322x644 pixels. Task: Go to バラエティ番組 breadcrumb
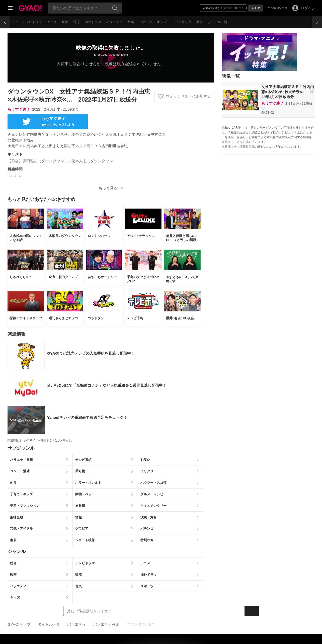pyautogui.click(x=106, y=624)
